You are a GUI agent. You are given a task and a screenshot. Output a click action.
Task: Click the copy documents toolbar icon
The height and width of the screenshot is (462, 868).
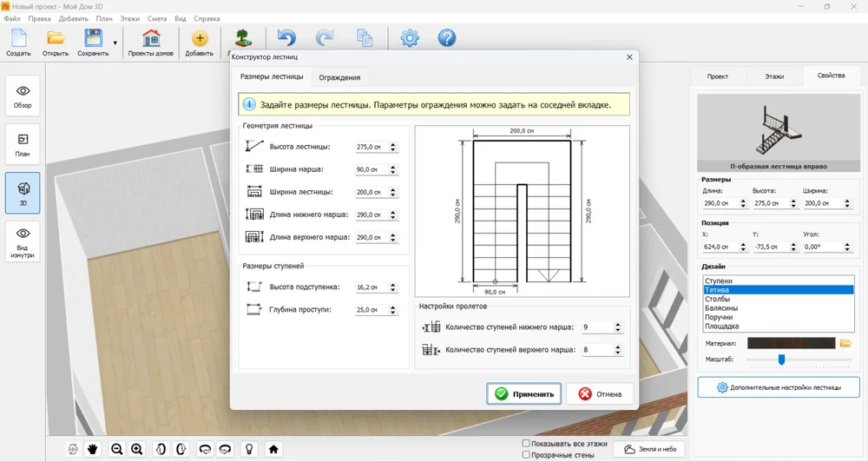coord(365,38)
